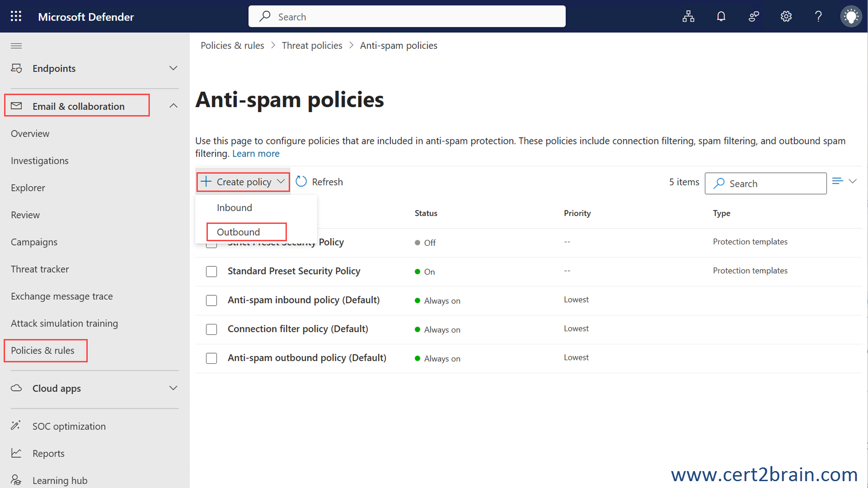The height and width of the screenshot is (488, 868).
Task: Tick the Connection filter policy checkbox
Action: pyautogui.click(x=211, y=329)
